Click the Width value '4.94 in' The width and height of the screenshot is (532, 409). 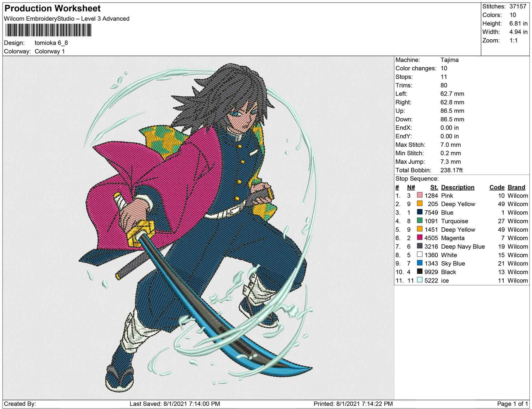(x=518, y=32)
